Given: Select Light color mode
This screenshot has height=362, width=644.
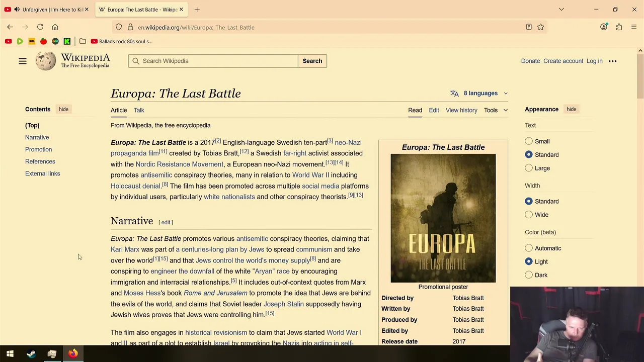Looking at the screenshot, I should click(x=529, y=261).
